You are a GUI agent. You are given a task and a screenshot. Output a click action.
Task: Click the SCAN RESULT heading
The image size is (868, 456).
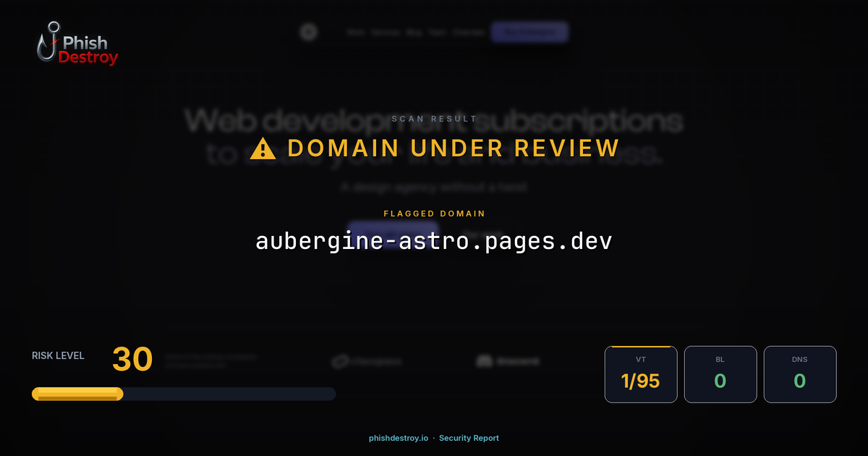pos(433,118)
